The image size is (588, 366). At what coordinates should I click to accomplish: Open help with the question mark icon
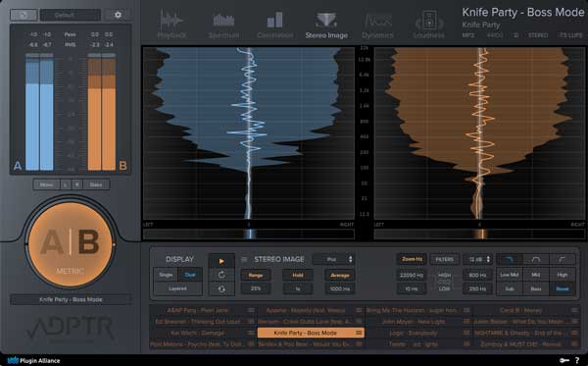coord(577,360)
